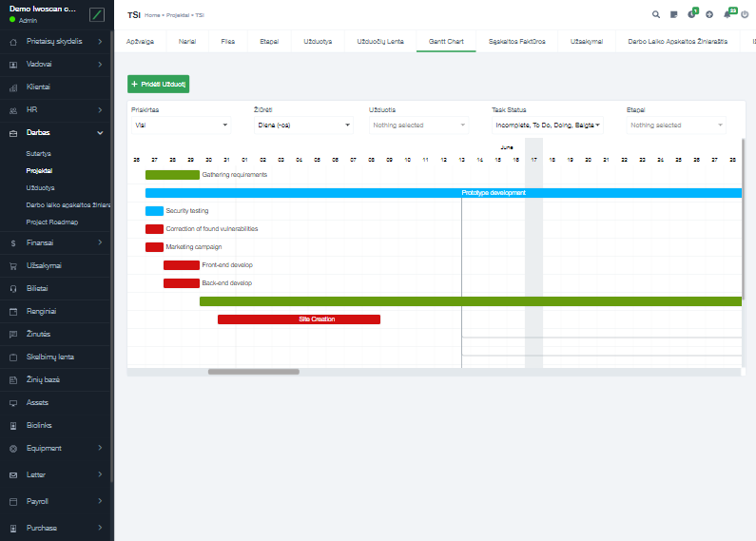Open the Žiūrėti dropdown showing Diena

(302, 125)
